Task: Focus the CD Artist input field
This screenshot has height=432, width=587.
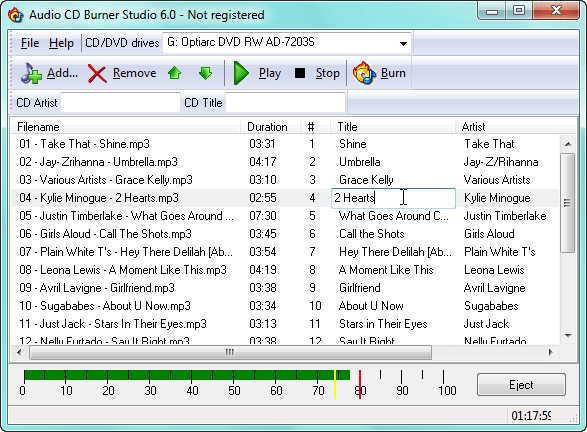Action: [x=120, y=103]
